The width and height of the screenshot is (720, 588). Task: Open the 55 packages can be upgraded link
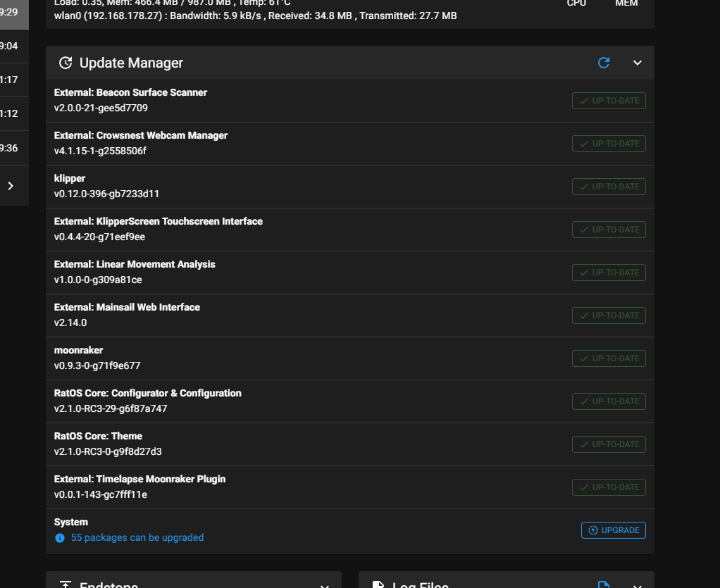(137, 537)
